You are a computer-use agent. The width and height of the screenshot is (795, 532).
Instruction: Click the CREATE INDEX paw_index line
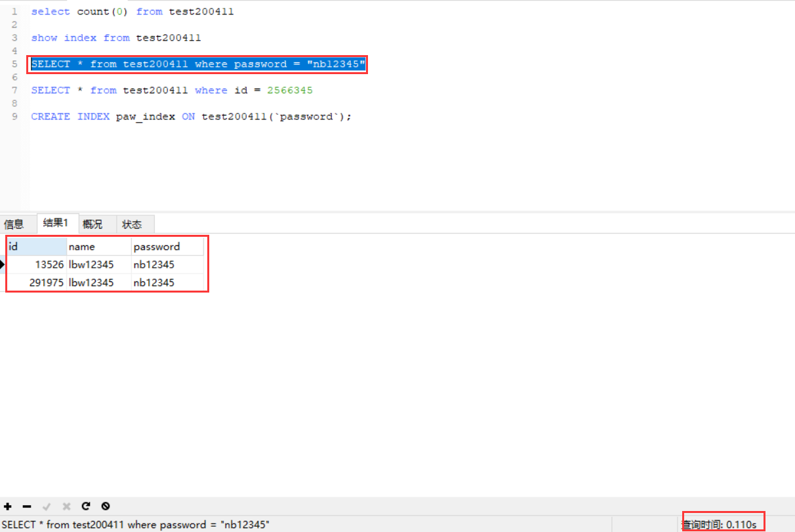coord(192,117)
